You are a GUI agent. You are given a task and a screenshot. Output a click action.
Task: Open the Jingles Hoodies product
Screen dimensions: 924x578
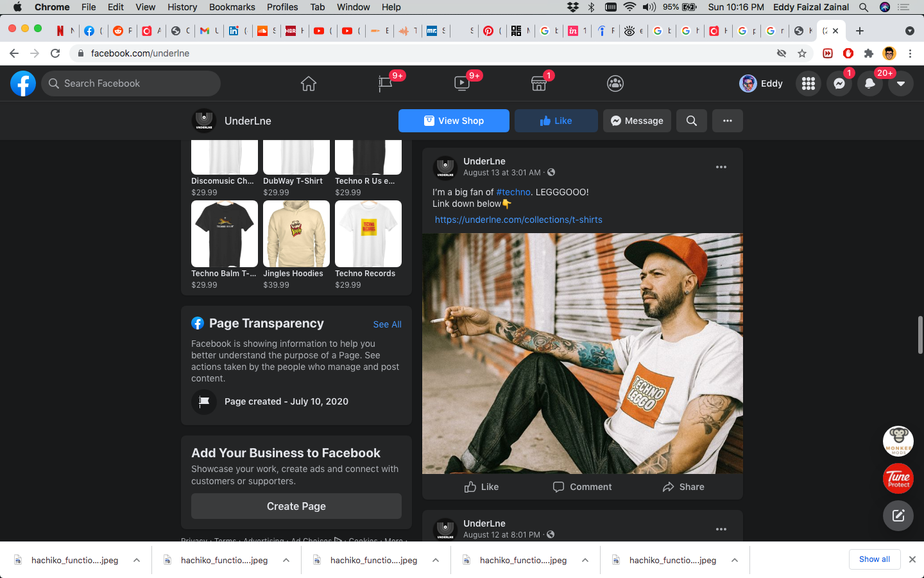click(296, 234)
